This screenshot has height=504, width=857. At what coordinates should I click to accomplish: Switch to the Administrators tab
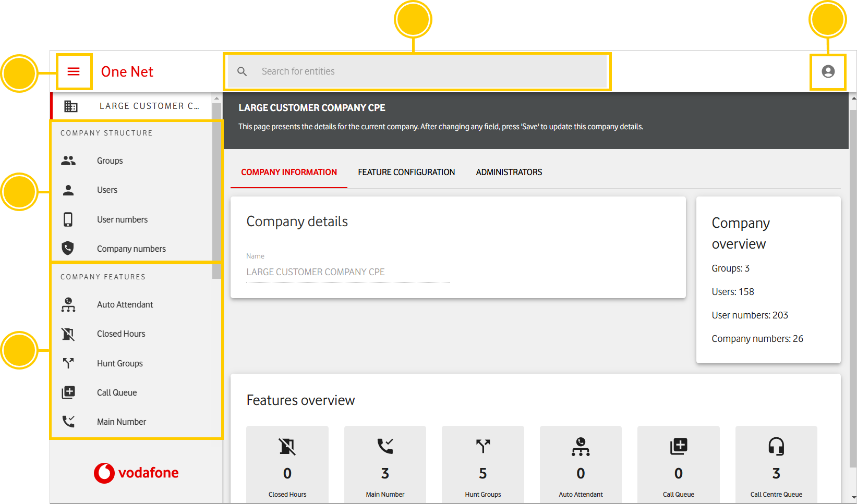pos(509,172)
